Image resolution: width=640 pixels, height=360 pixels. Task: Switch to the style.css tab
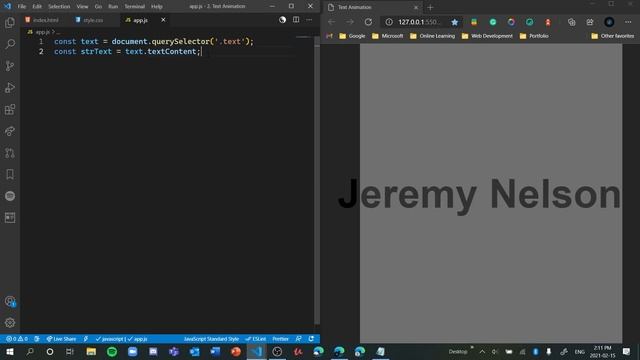(89, 20)
